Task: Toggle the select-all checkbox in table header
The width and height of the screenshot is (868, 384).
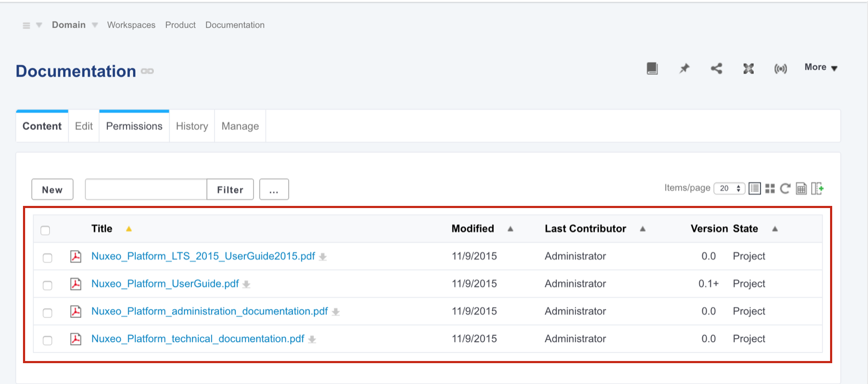Action: click(x=45, y=230)
